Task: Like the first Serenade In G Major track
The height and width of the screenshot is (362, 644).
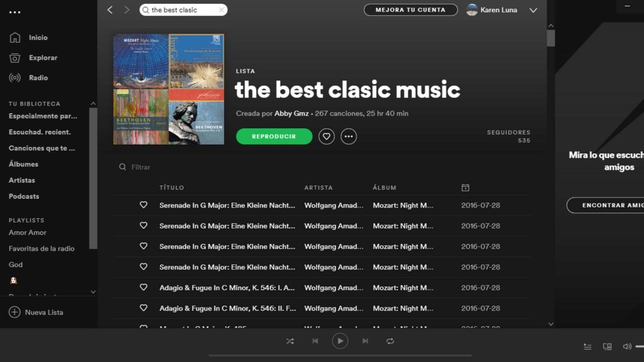Action: (x=143, y=205)
